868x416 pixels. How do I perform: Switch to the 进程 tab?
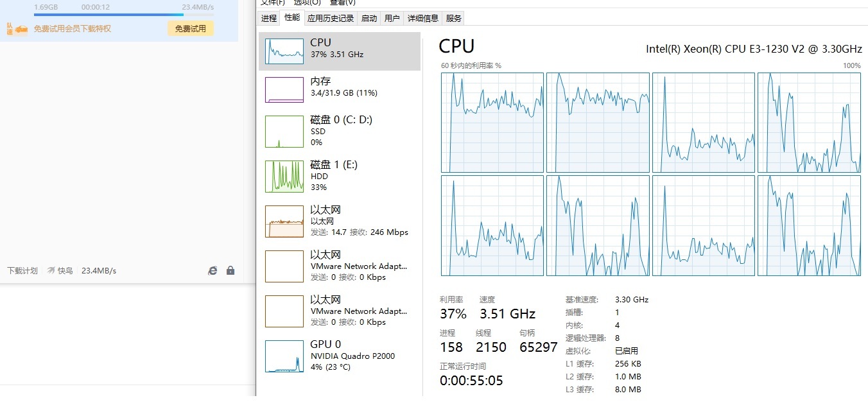point(269,19)
